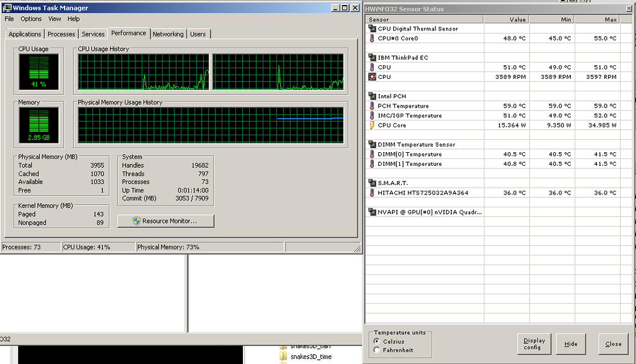Click the CPU Digital Thermal Sensor chip icon
Viewport: 636px width, 364px height.
pos(372,29)
